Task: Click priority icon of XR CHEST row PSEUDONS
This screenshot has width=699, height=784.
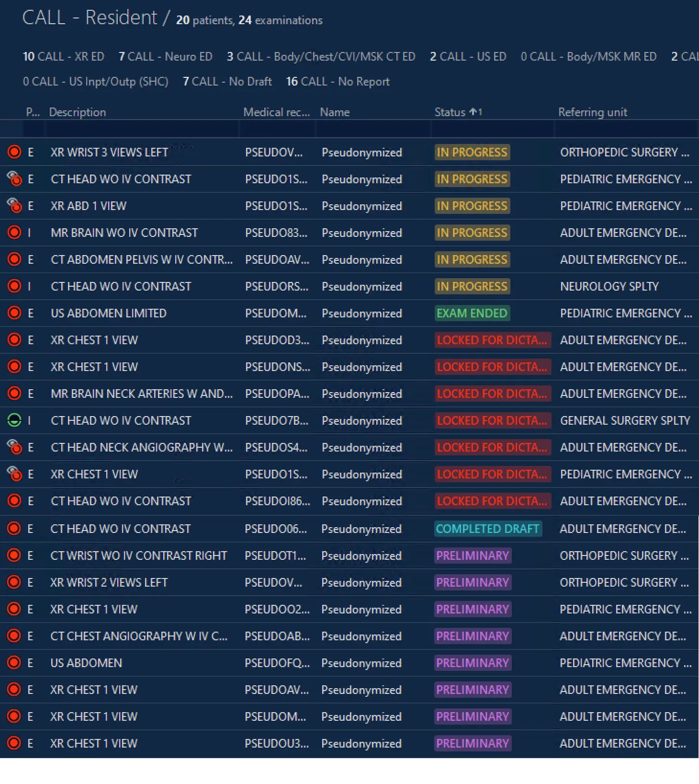Action: (14, 367)
